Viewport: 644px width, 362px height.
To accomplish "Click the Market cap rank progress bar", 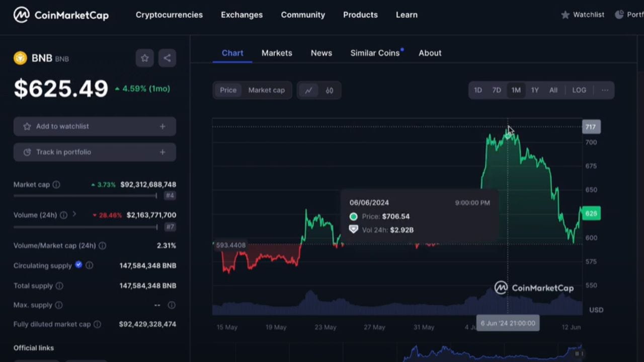I will [85, 196].
